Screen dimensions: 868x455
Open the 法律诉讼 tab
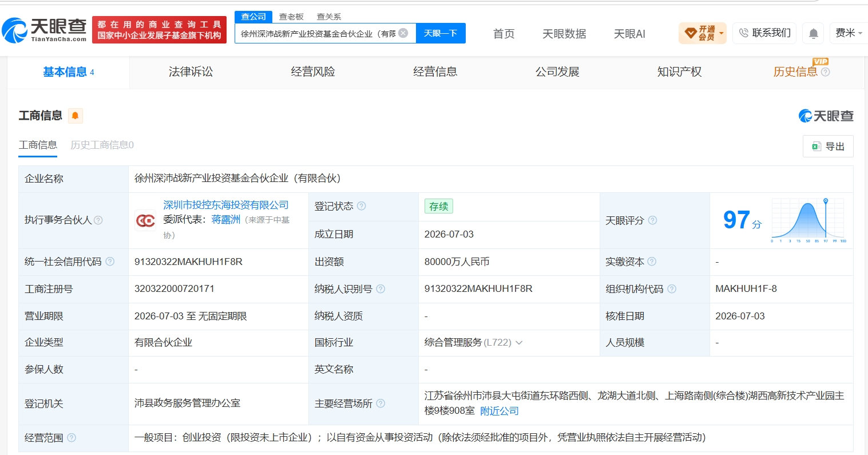point(191,72)
